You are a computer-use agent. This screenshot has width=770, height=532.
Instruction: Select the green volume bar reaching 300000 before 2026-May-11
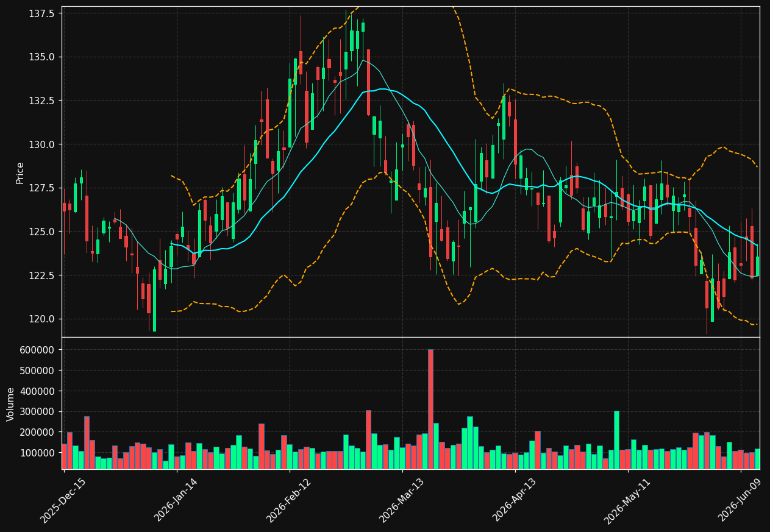(616, 440)
